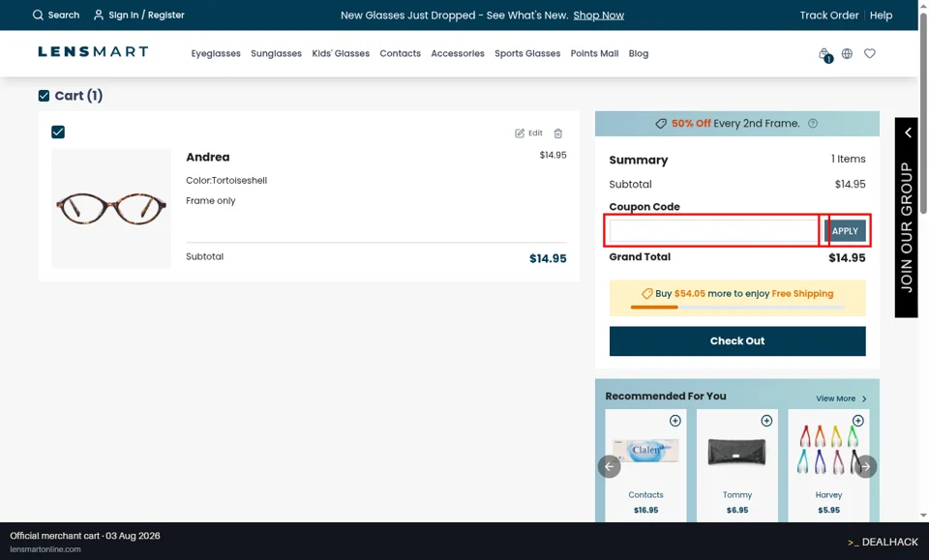Click the Free Shipping progress bar
Screen dimensions: 929x560
pyautogui.click(x=737, y=308)
